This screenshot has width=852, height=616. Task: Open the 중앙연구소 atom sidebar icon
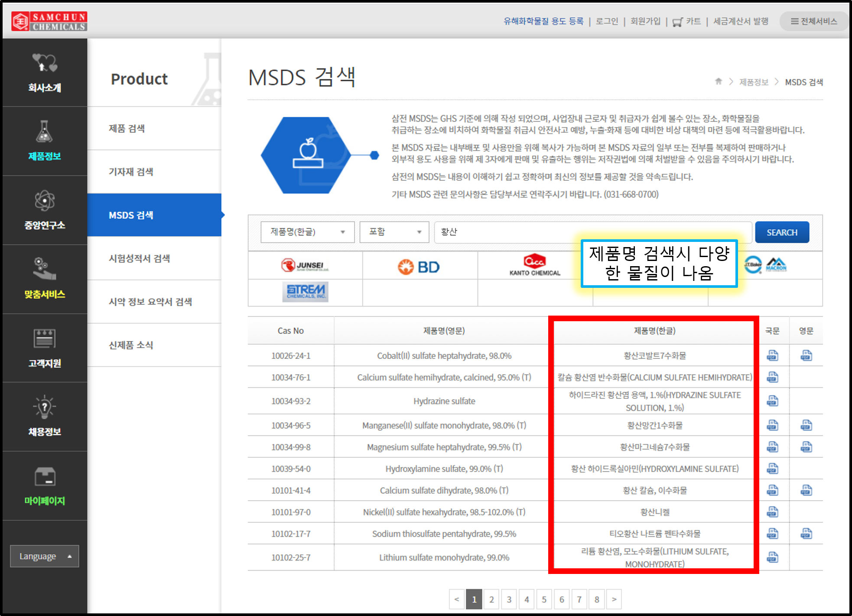point(45,201)
